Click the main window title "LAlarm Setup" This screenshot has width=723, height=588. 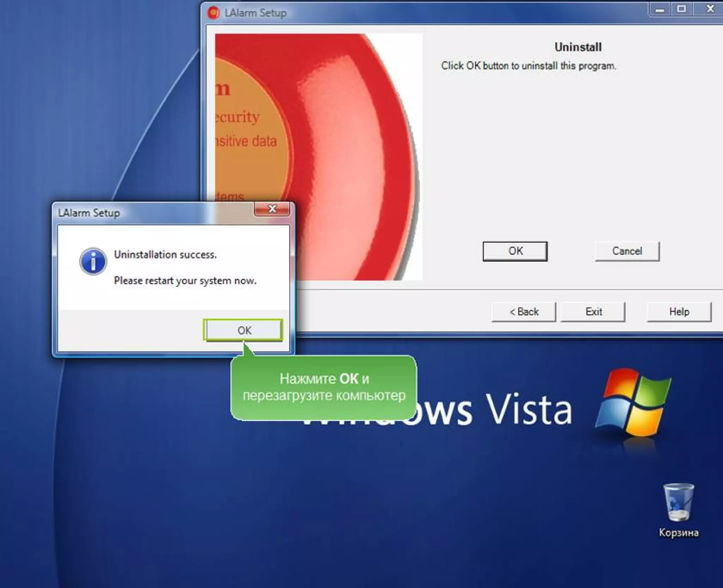256,13
